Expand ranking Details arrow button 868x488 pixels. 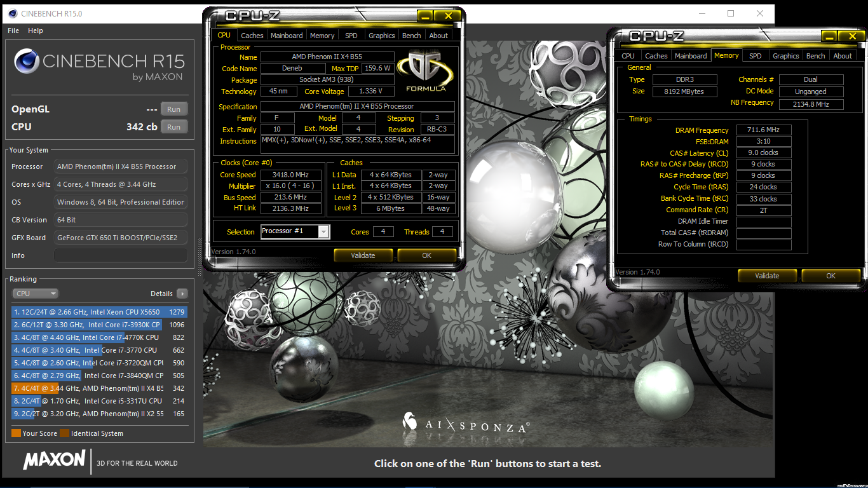point(182,294)
